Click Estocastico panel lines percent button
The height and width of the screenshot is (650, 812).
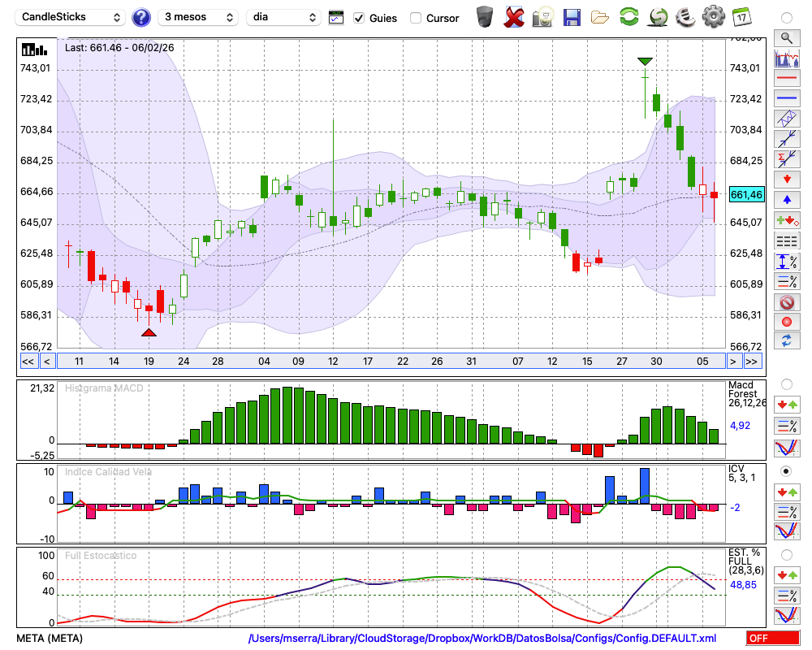point(787,596)
